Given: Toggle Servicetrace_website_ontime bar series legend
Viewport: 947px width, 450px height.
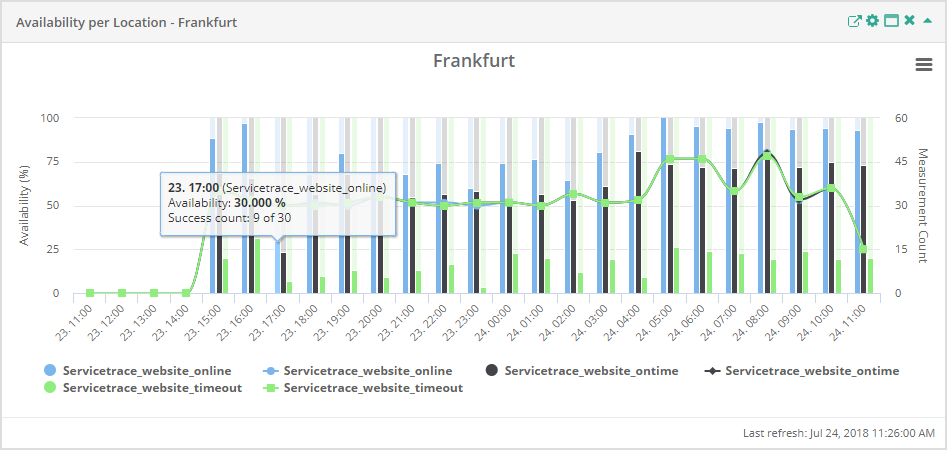Looking at the screenshot, I should tap(582, 371).
